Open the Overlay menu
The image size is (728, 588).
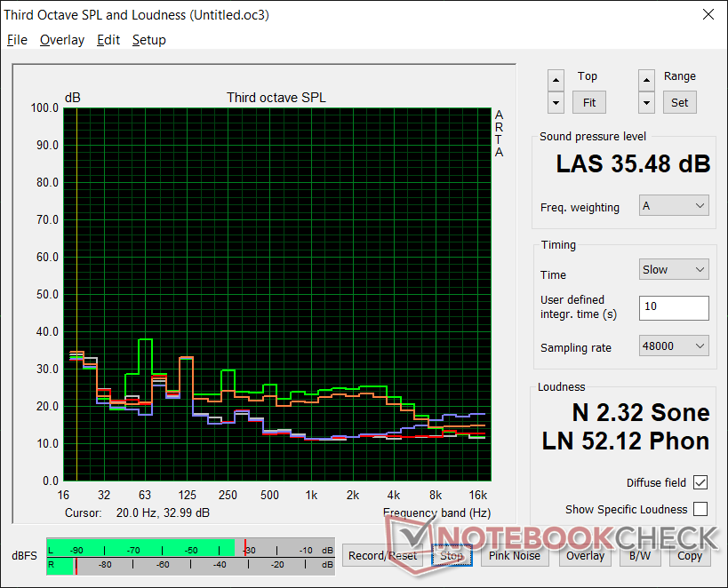point(61,40)
